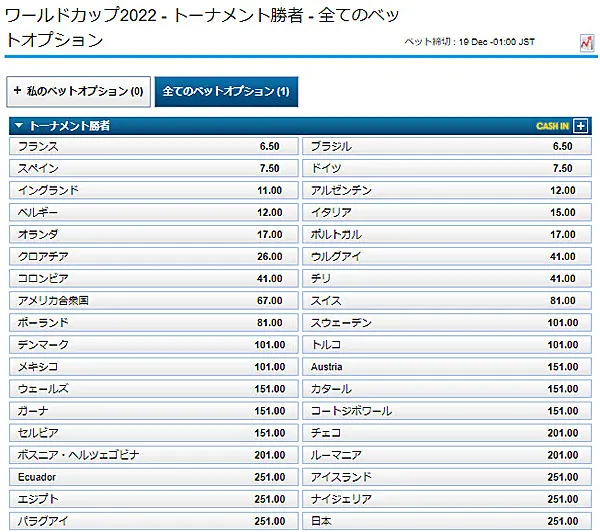Select クロアチア at 26.00

(152, 257)
